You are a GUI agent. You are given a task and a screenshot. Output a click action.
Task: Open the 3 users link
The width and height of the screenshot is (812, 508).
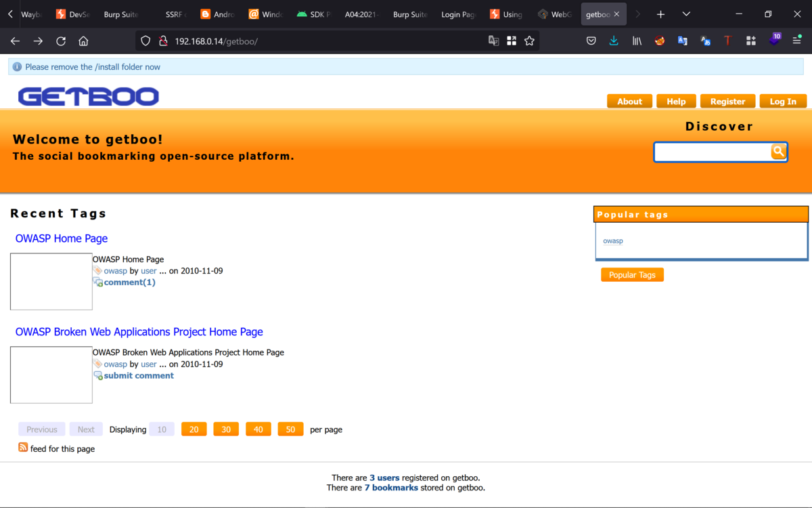pyautogui.click(x=384, y=478)
